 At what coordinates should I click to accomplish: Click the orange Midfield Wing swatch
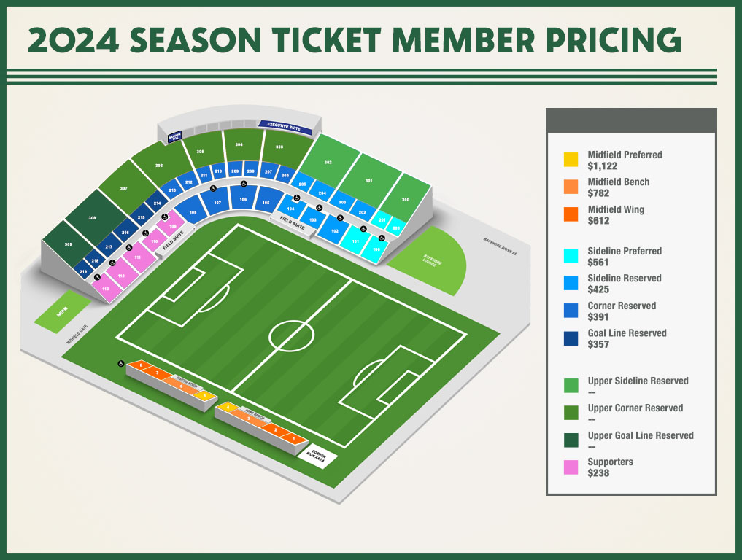(x=571, y=214)
